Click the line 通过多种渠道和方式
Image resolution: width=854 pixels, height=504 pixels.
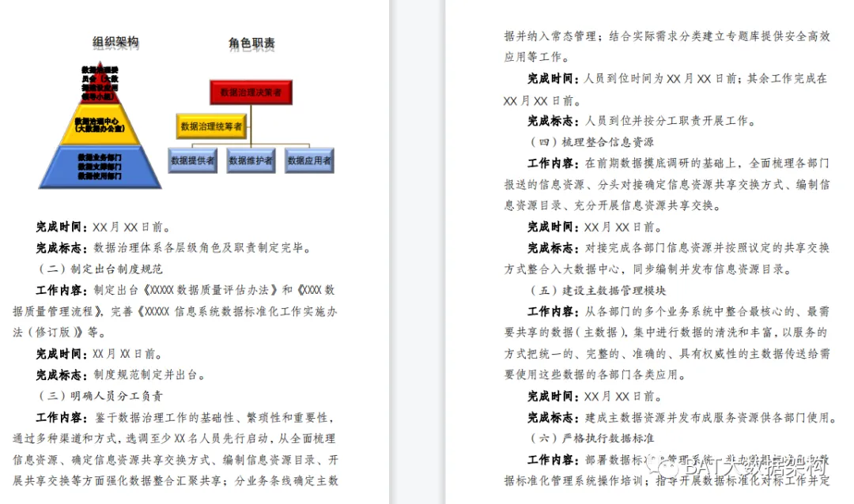[x=175, y=438]
